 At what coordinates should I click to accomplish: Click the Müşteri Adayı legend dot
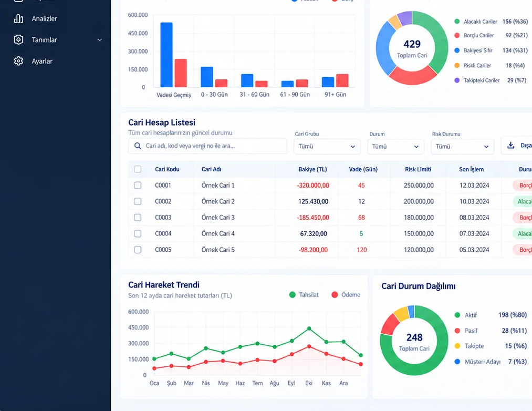point(457,362)
